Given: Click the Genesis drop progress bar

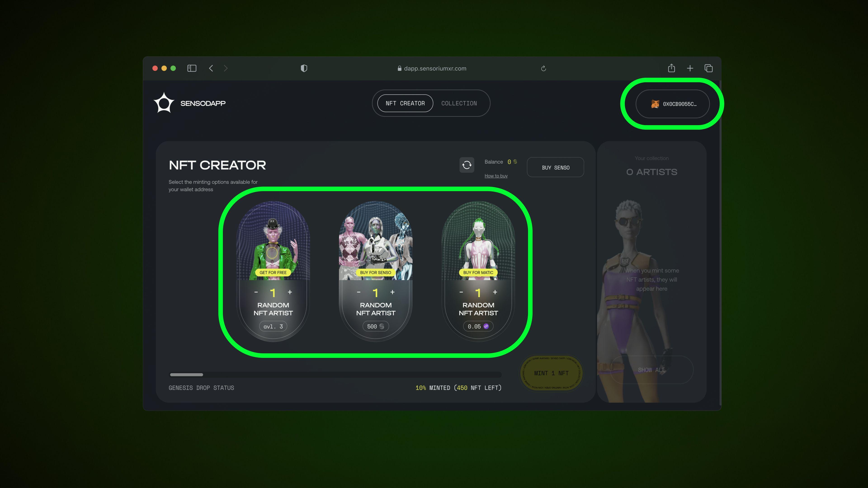Looking at the screenshot, I should tap(335, 375).
